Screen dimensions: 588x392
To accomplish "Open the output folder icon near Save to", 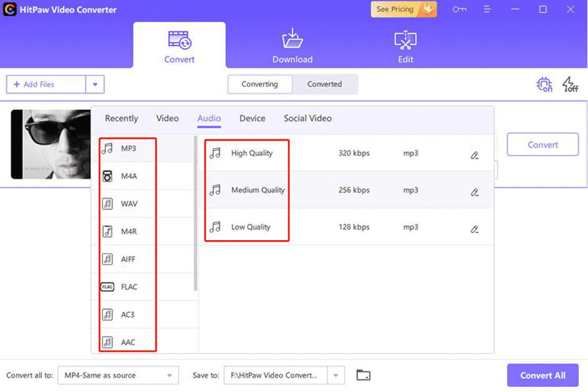I will (364, 374).
